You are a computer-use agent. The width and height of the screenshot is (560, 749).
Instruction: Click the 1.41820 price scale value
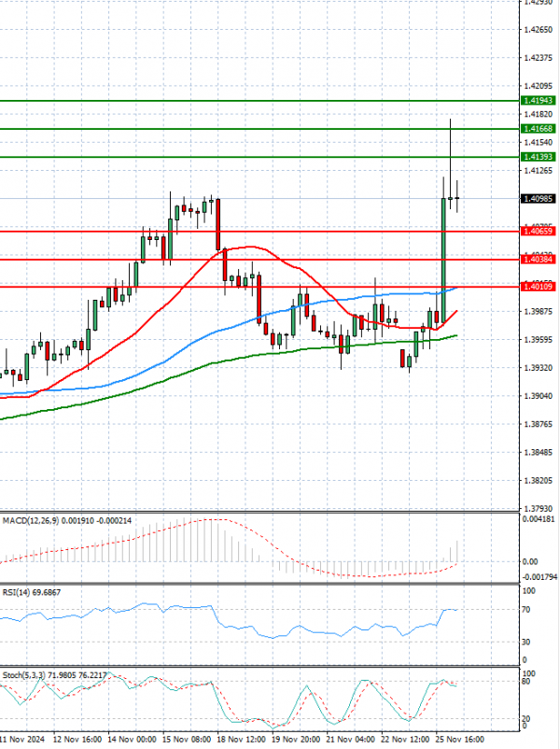pos(538,114)
